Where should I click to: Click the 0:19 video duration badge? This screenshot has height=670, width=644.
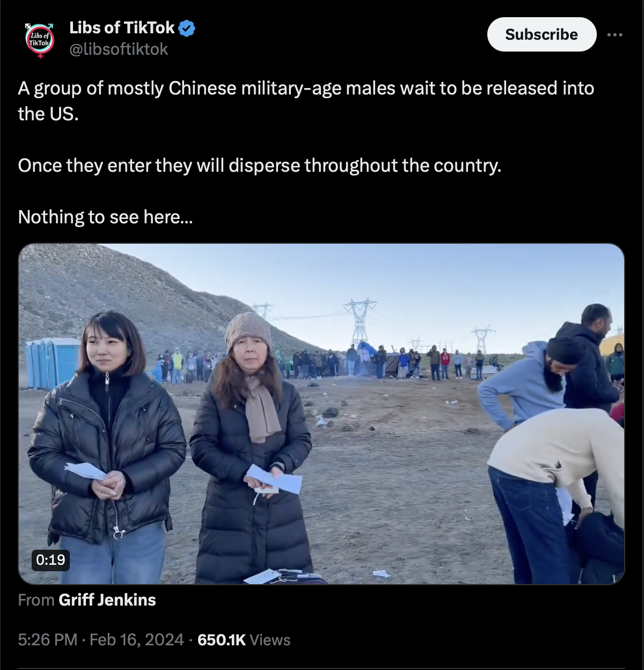pyautogui.click(x=50, y=560)
